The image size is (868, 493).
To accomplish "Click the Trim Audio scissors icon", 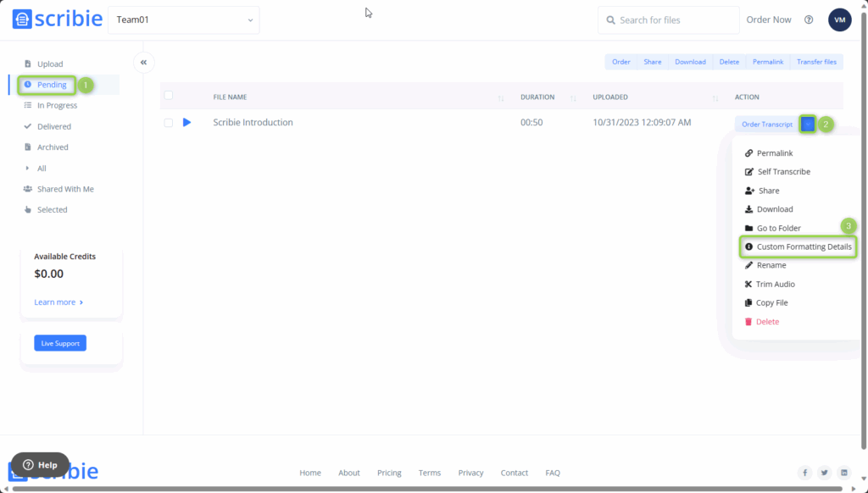I will (749, 284).
